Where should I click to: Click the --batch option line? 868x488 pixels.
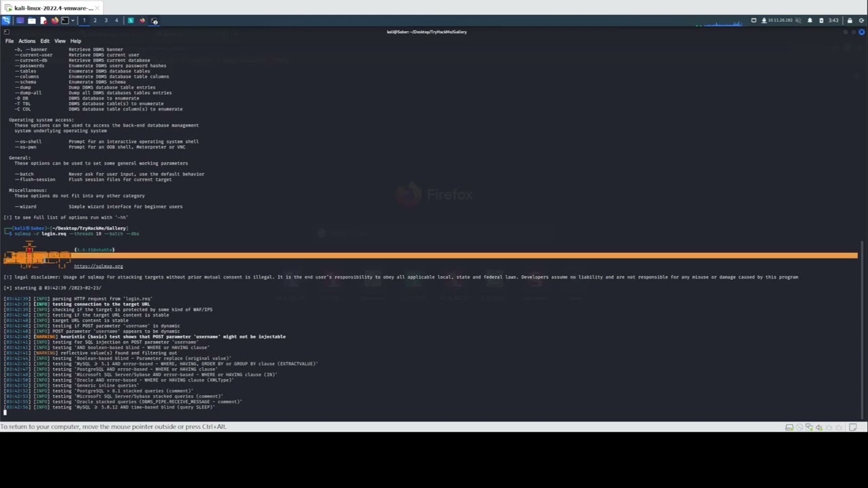pos(109,174)
